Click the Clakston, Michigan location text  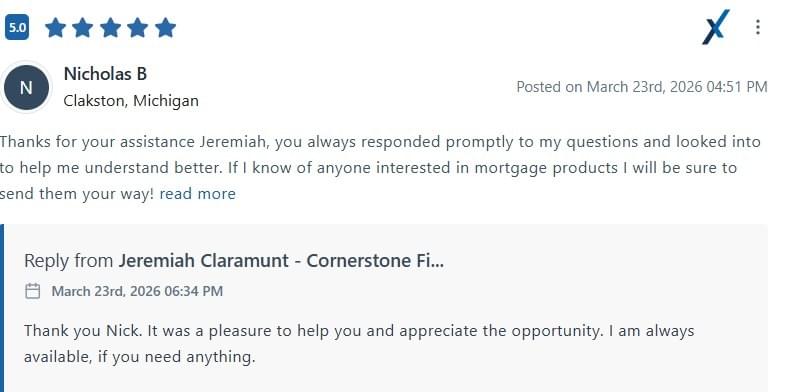click(x=131, y=101)
